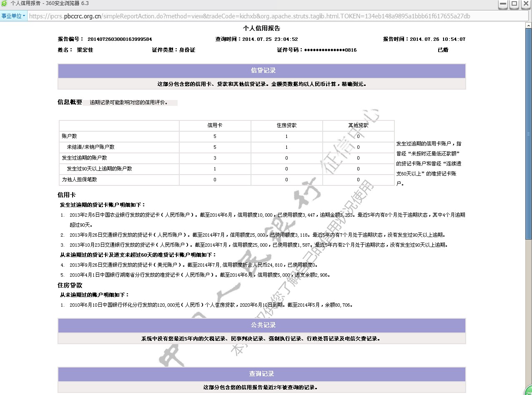Click the 其他贷款 column header in table
The image size is (532, 395).
(358, 125)
